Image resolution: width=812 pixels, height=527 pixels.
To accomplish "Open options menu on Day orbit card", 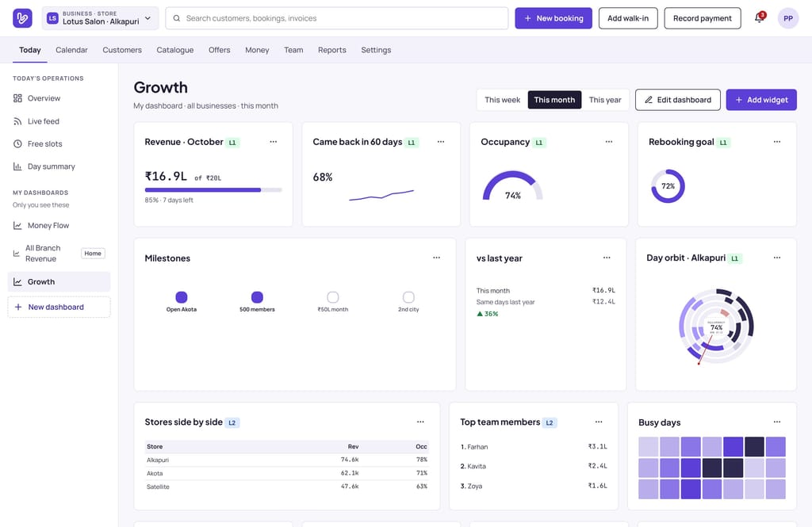I will click(x=777, y=258).
